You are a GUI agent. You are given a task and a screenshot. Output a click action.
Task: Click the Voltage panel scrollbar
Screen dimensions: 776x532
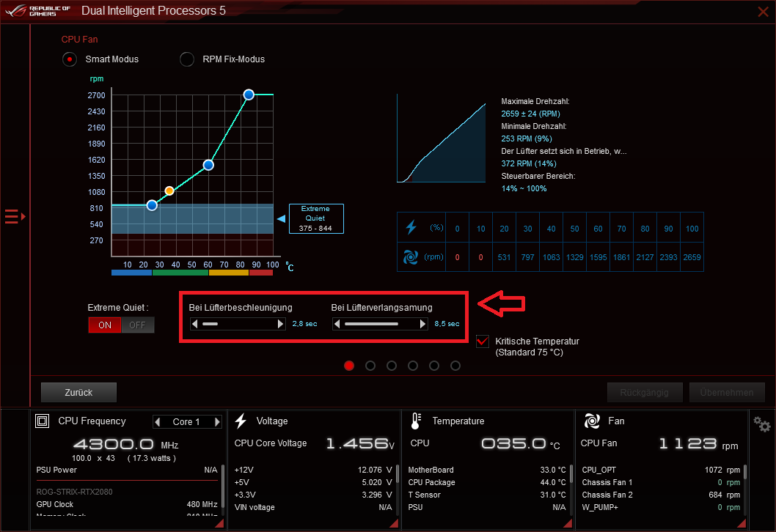pos(398,475)
